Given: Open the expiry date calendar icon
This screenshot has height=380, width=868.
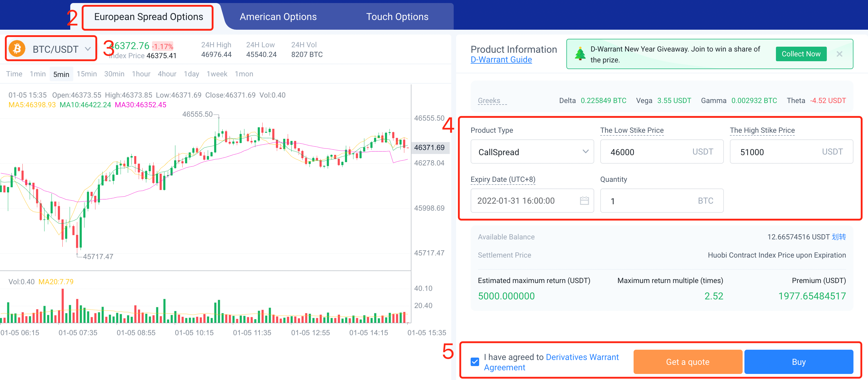Looking at the screenshot, I should click(x=584, y=201).
